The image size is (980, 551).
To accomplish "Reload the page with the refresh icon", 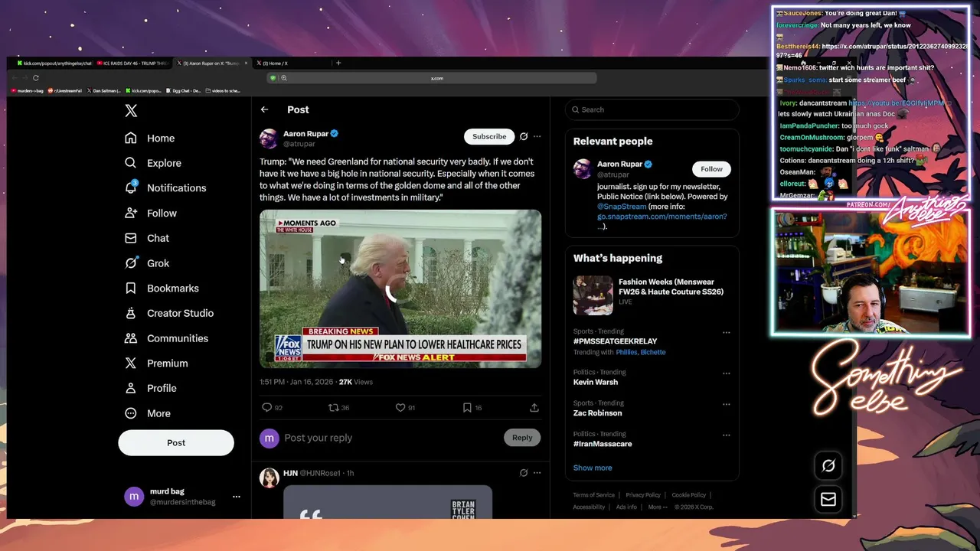I will (x=35, y=77).
